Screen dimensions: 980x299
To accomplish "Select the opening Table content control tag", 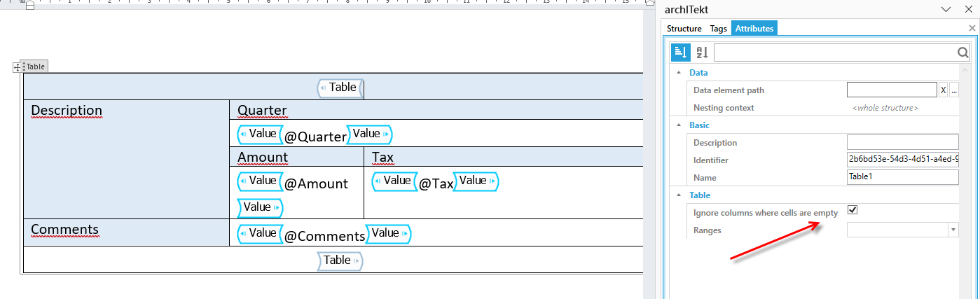I will (340, 88).
